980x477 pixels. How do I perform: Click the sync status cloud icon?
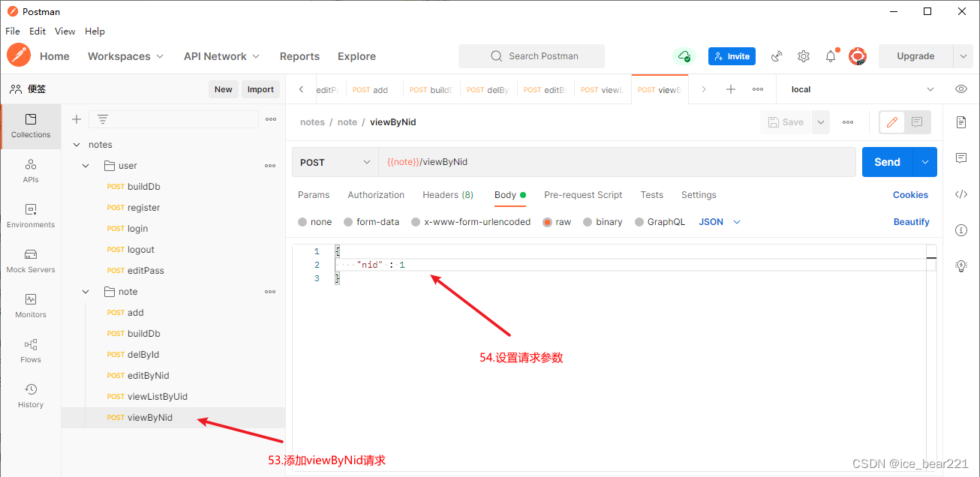[x=684, y=56]
